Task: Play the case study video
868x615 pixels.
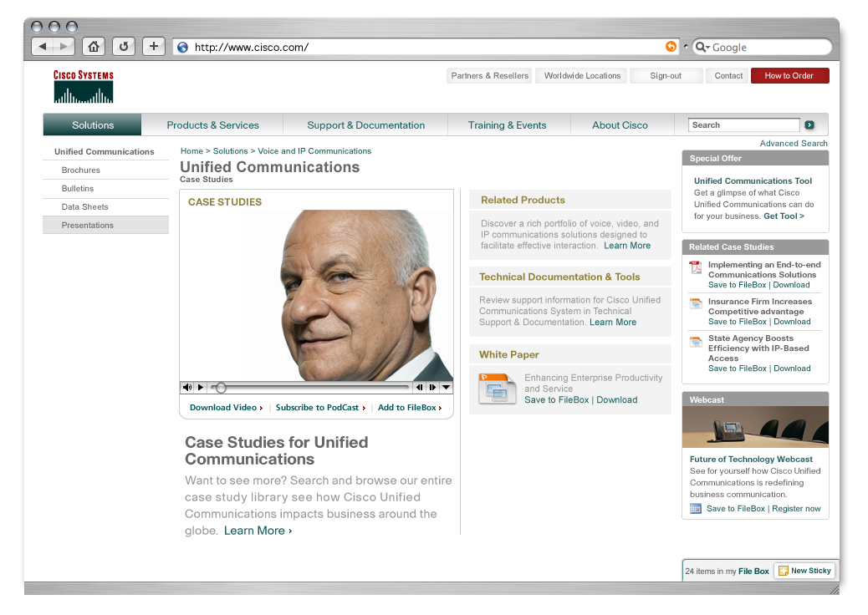Action: tap(201, 387)
